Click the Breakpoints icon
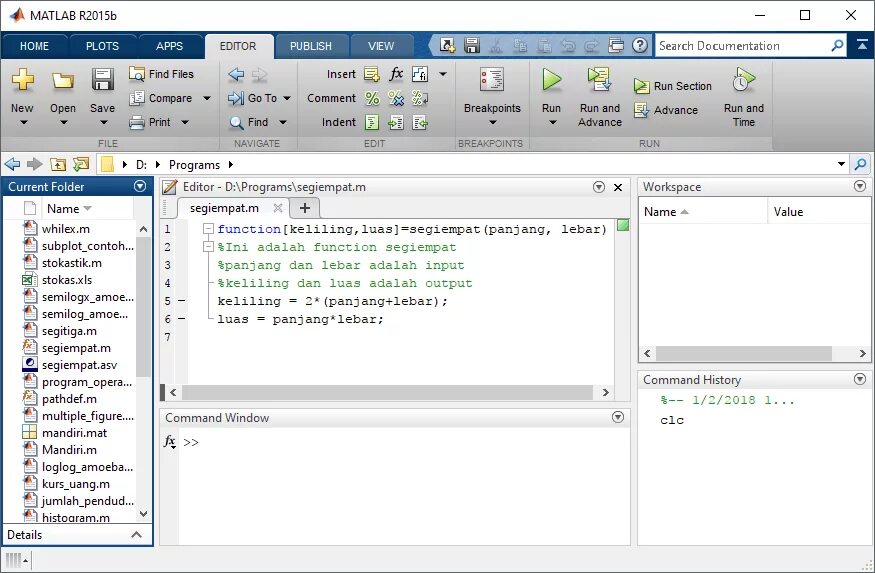Viewport: 875px width, 573px height. point(492,80)
